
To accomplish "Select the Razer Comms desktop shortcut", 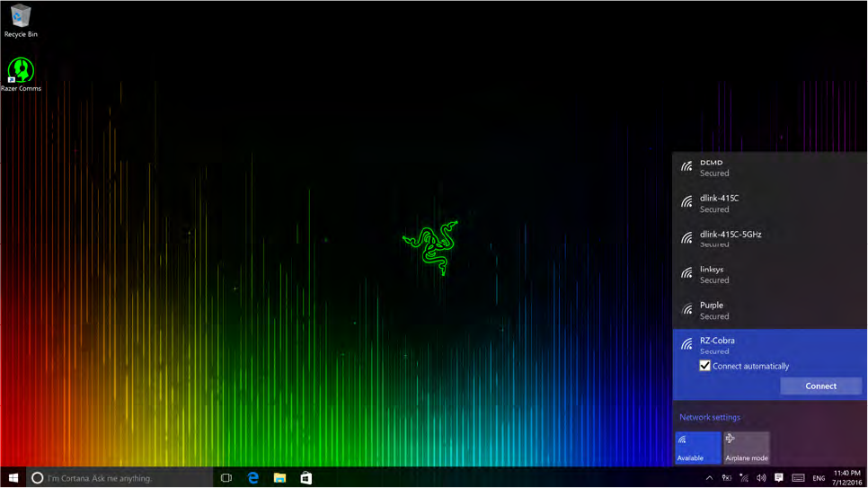I will pos(21,75).
